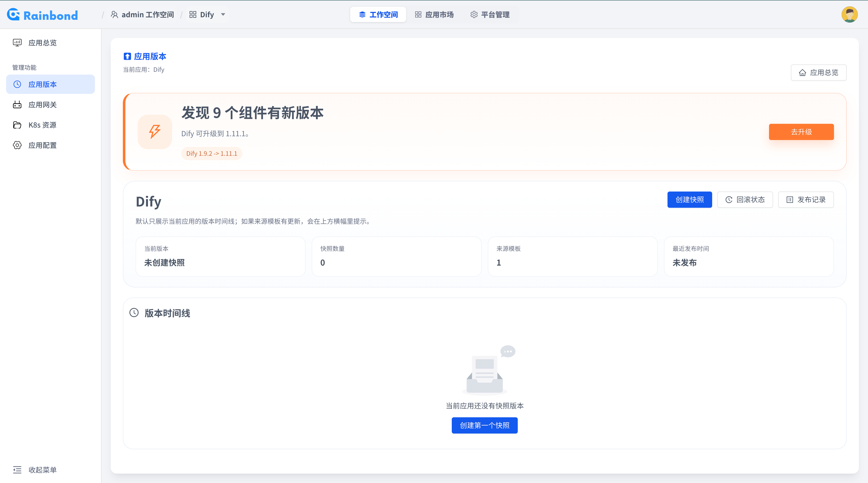Click the 应用总览 button at top right
The image size is (868, 483).
(x=819, y=72)
